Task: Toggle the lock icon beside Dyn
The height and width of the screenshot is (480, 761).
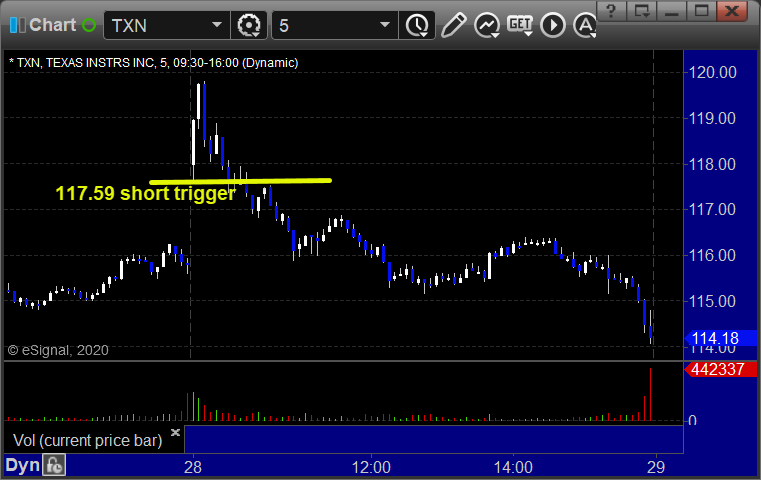Action: pos(54,465)
